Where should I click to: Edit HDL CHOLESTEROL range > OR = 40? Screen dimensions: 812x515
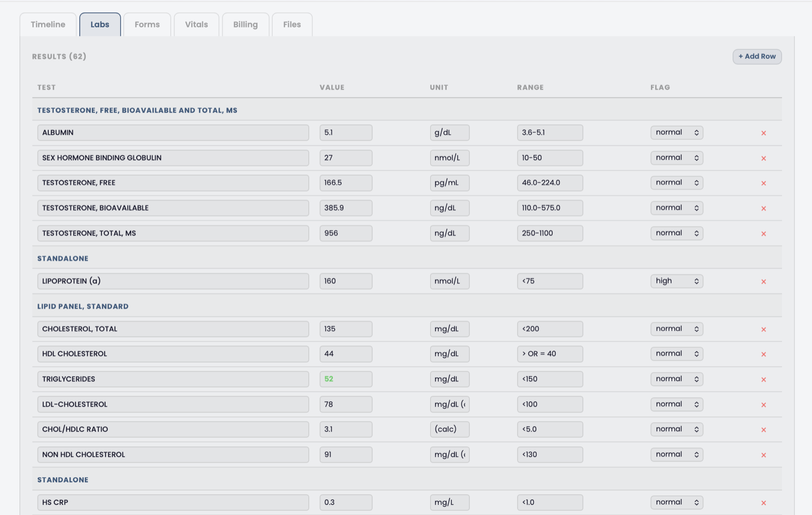tap(550, 354)
